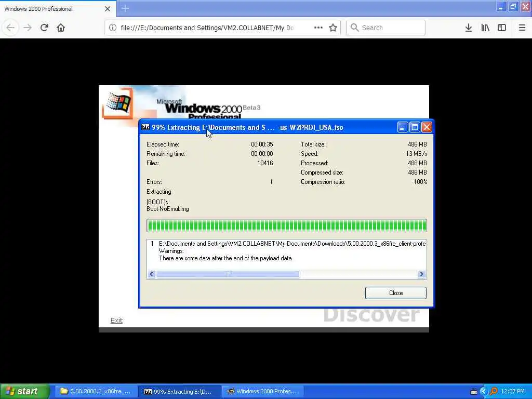
Task: Switch to the 5.00.2000.3_x86fre folder taskbar item
Action: (x=96, y=392)
